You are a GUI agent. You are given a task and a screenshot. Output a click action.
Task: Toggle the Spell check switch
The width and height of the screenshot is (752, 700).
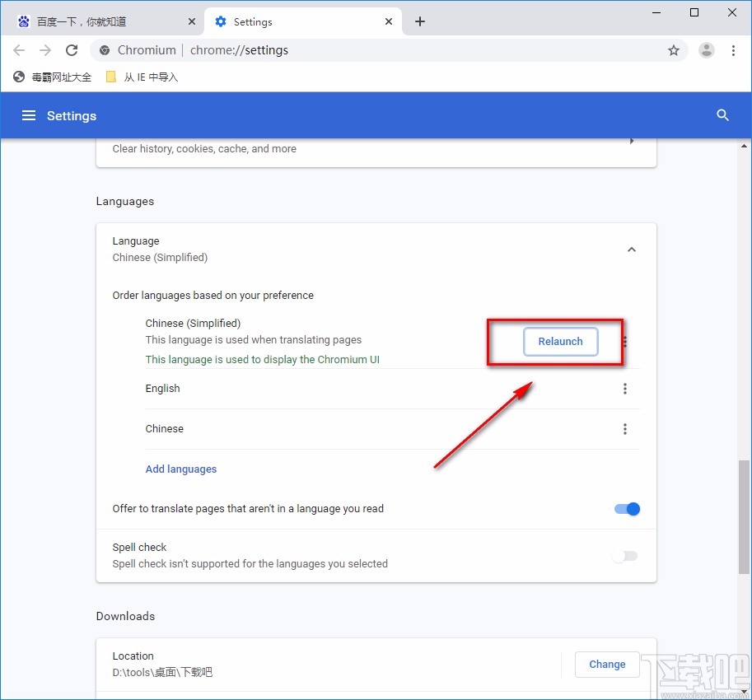(625, 556)
